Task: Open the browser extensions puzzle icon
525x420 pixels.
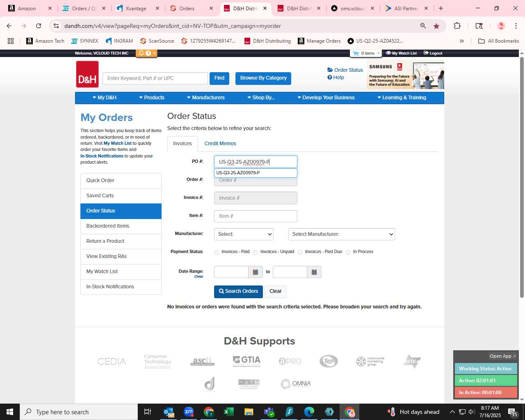Action: point(457,26)
